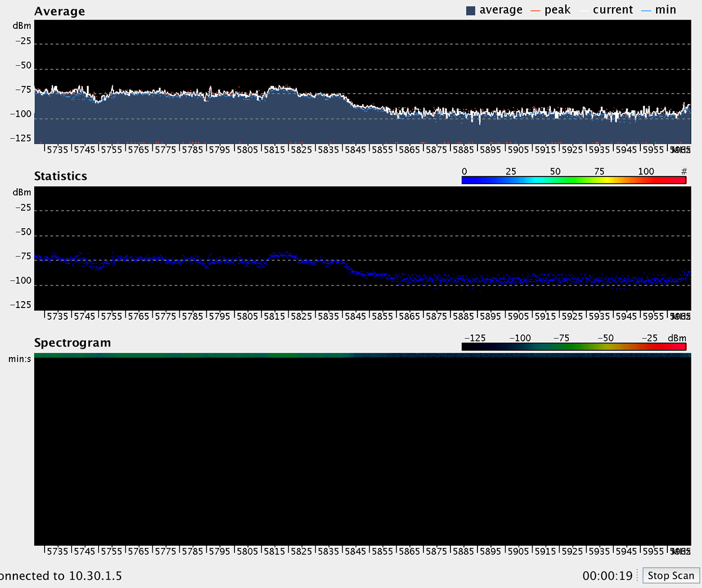Click the red peak line legend icon
The image size is (702, 588).
[535, 9]
